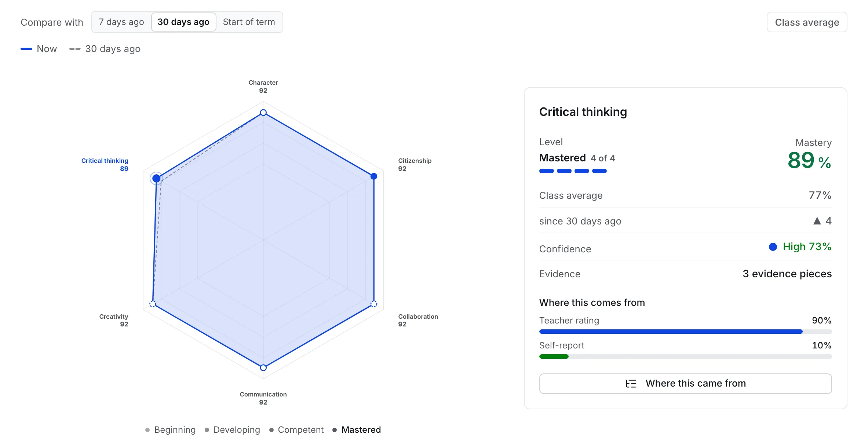Click the Teacher rating 90% value
This screenshot has width=868, height=446.
click(x=822, y=321)
